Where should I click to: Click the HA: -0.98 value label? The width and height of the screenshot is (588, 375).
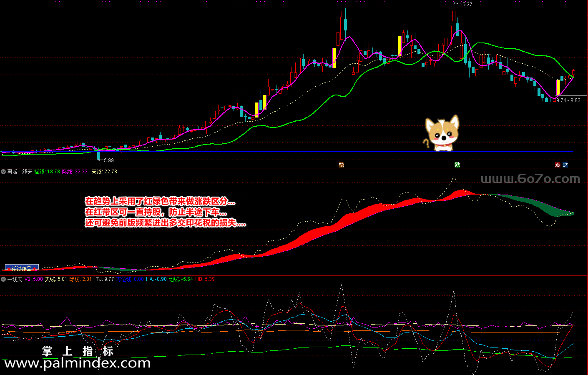pyautogui.click(x=156, y=279)
